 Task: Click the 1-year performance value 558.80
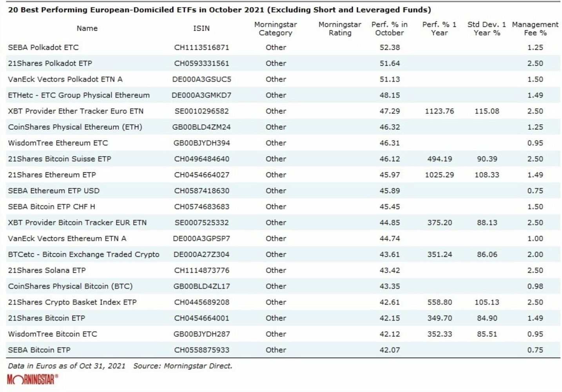(439, 302)
